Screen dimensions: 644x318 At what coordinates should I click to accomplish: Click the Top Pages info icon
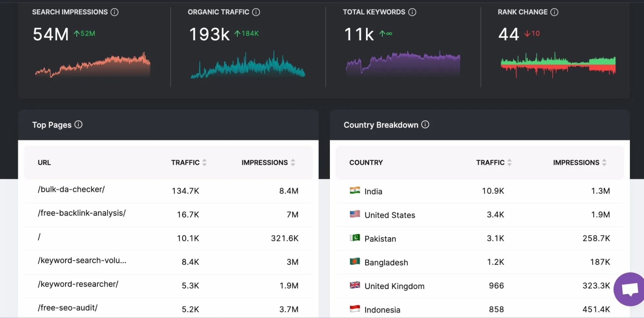coord(78,125)
